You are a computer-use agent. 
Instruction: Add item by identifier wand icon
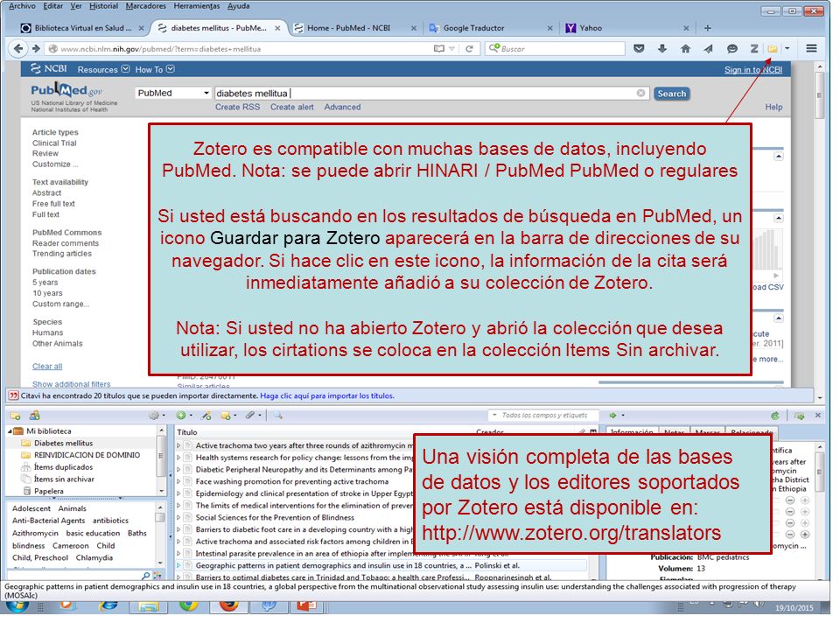point(206,416)
